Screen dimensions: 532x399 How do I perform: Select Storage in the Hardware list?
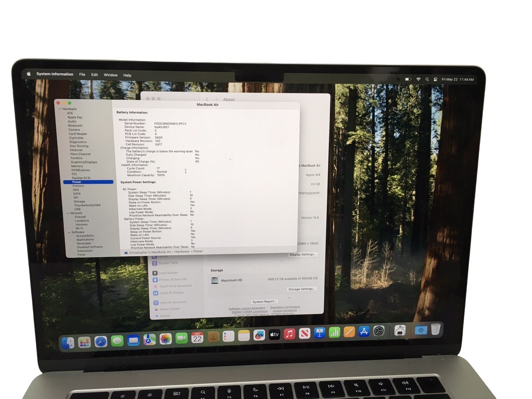[79, 202]
